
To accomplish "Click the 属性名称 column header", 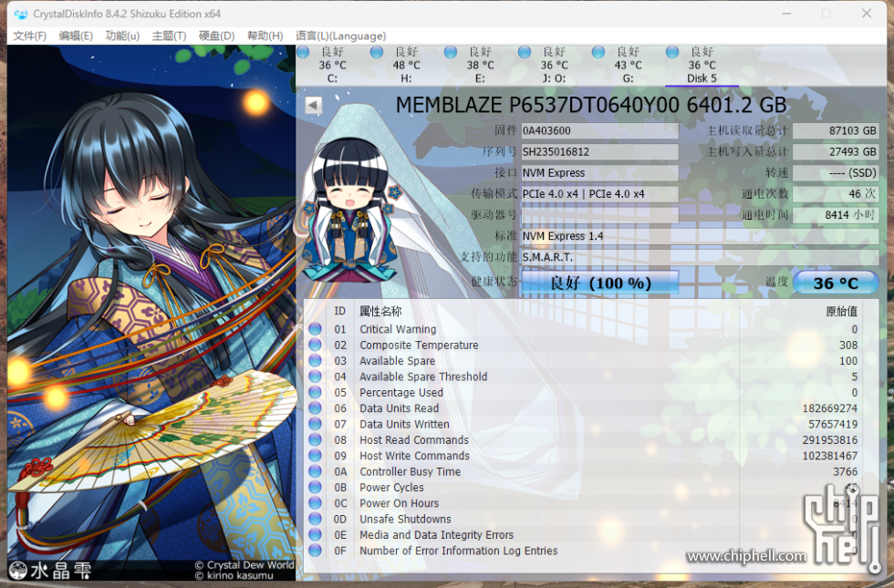I will [x=380, y=311].
